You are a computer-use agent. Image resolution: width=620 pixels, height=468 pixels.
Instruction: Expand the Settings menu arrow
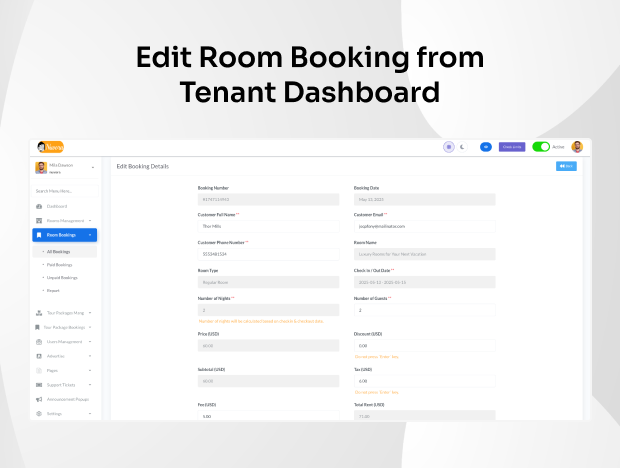click(90, 414)
